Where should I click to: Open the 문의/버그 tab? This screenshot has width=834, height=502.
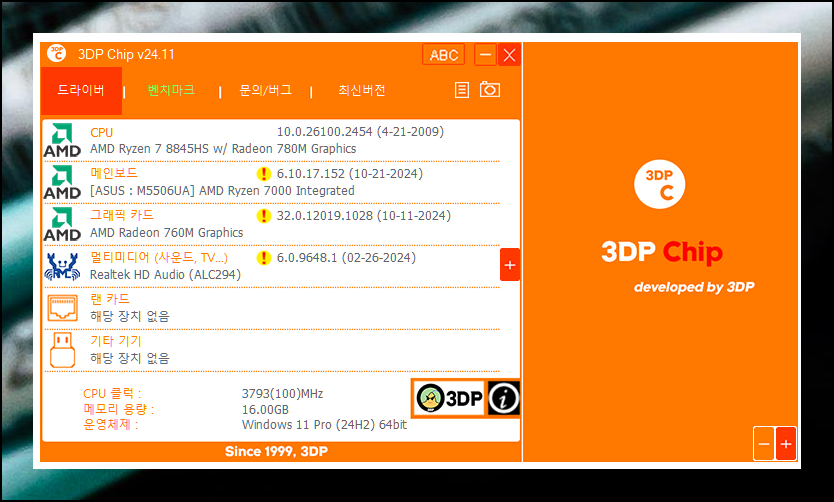tap(265, 90)
